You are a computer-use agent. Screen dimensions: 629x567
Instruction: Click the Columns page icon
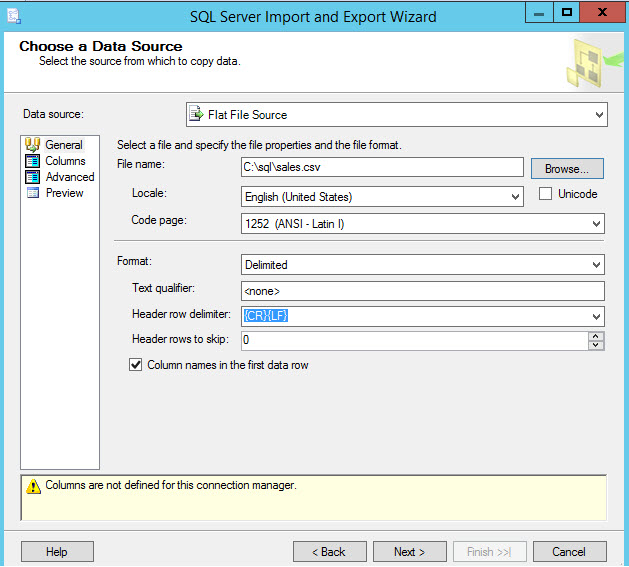32,161
